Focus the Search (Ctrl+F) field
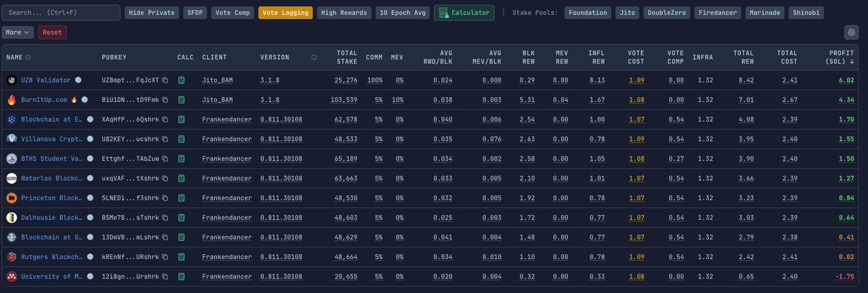Image resolution: width=868 pixels, height=293 pixels. click(61, 13)
